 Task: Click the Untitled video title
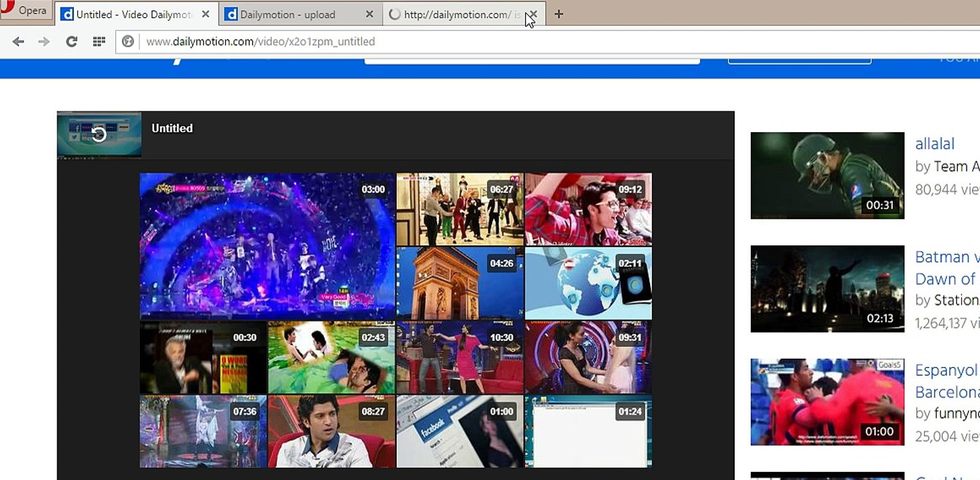pos(172,128)
